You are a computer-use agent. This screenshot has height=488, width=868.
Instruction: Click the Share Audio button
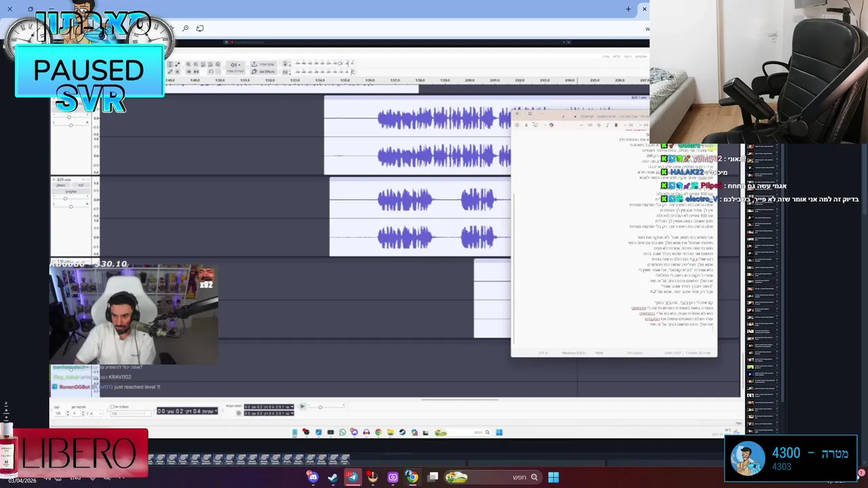[264, 64]
